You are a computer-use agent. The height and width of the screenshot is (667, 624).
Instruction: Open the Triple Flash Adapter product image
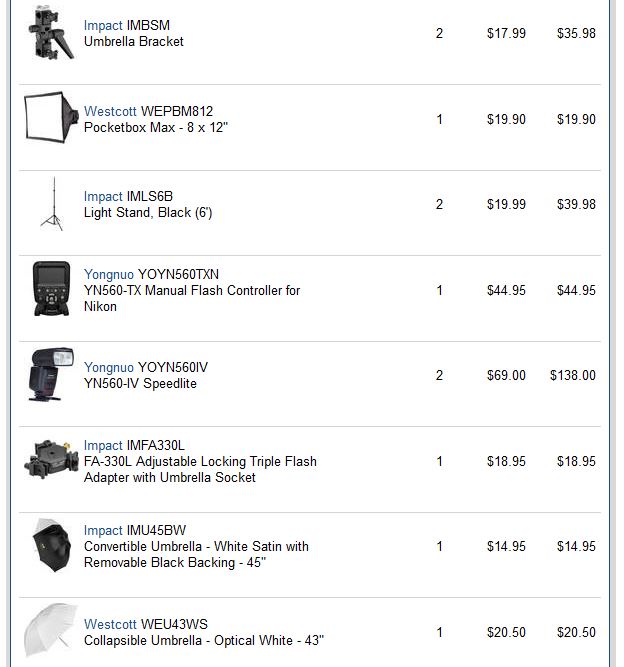coord(50,461)
